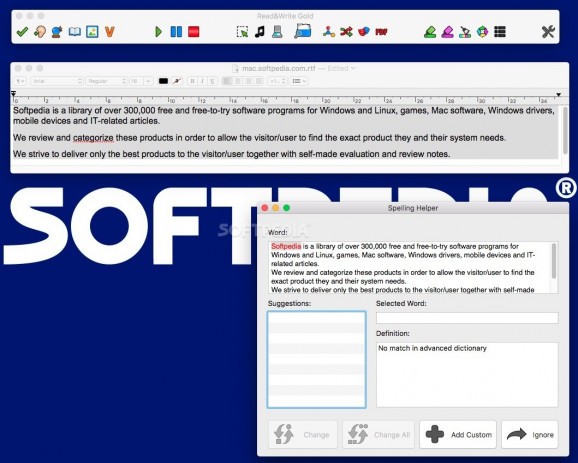This screenshot has width=578, height=463.
Task: Click the Ignore button
Action: 530,435
